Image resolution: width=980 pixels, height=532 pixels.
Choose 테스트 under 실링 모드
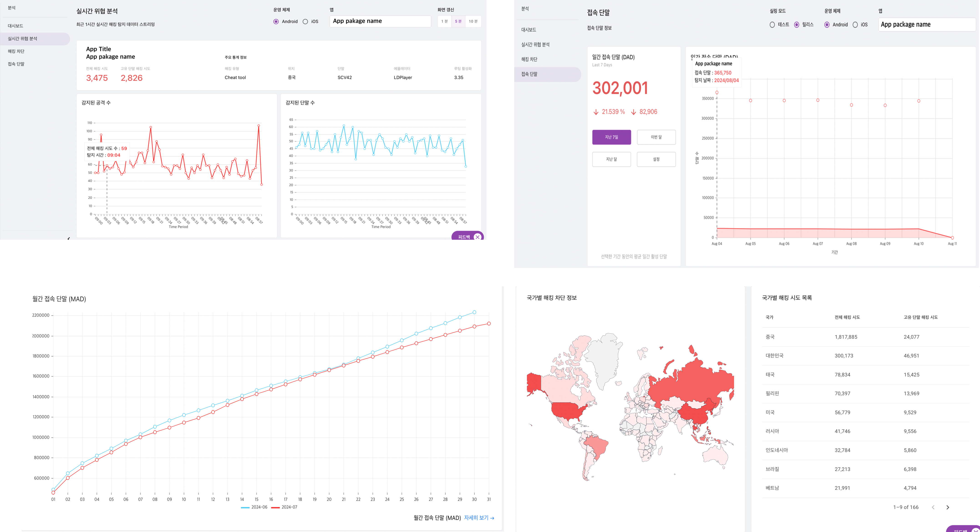pos(772,25)
